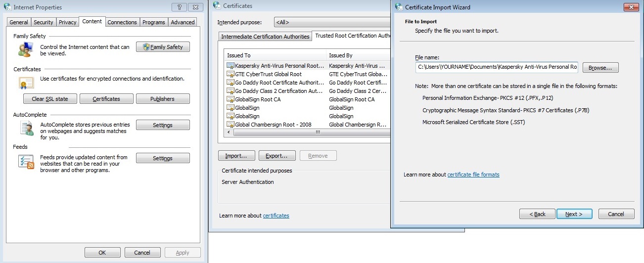Follow the Learn more about certificates link
This screenshot has height=263, width=644.
[x=276, y=216]
